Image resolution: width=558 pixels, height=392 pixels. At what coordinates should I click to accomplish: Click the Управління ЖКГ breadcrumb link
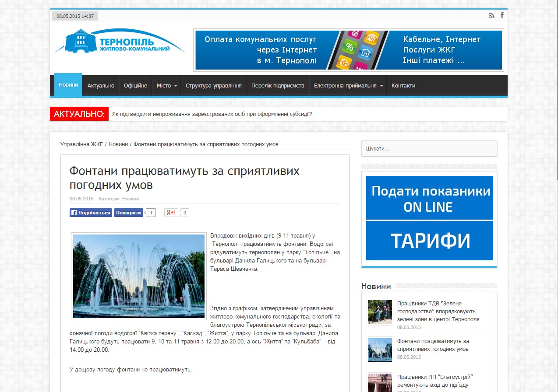pyautogui.click(x=82, y=144)
